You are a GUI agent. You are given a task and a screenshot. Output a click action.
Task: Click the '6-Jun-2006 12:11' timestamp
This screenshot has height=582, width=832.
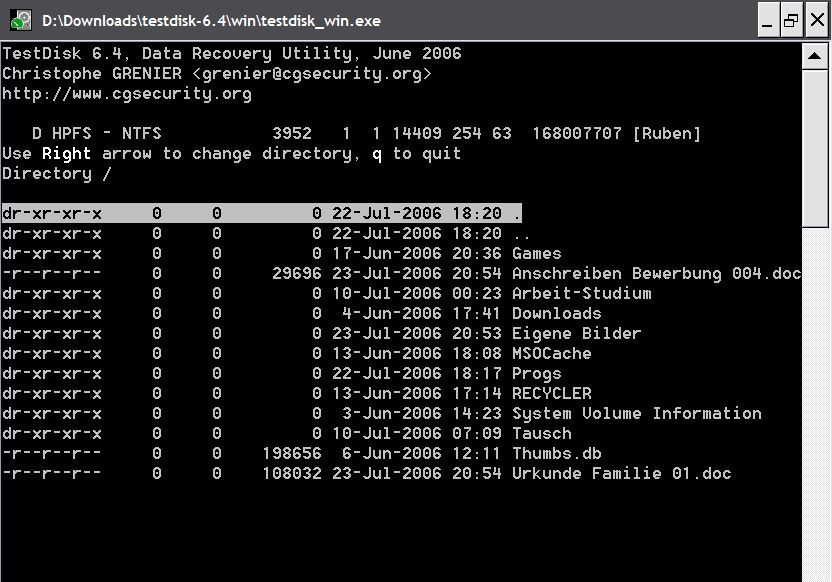tap(421, 454)
